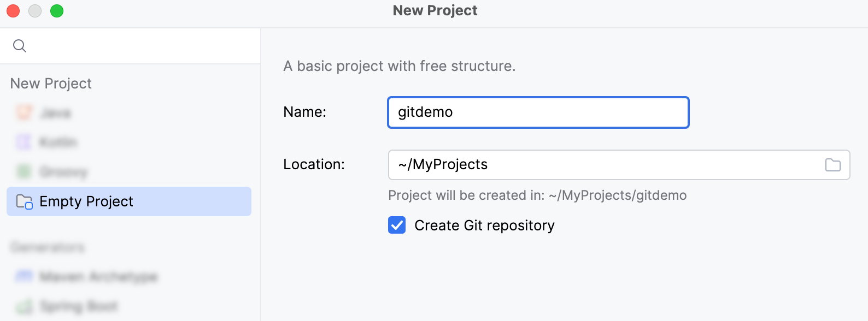Click the Location field showing ~/MyProjects
The width and height of the screenshot is (868, 321).
point(601,164)
